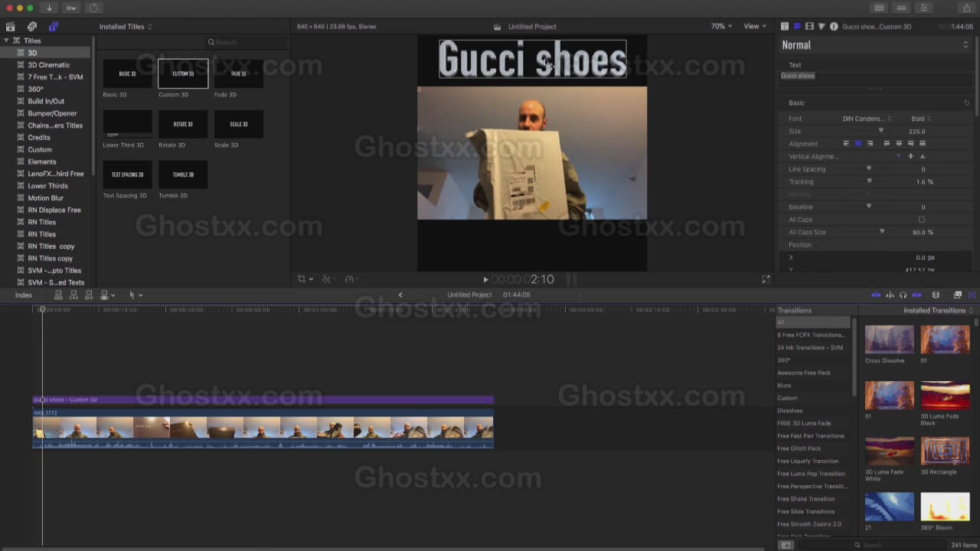Toggle the inspector panel sliders button

[x=925, y=8]
